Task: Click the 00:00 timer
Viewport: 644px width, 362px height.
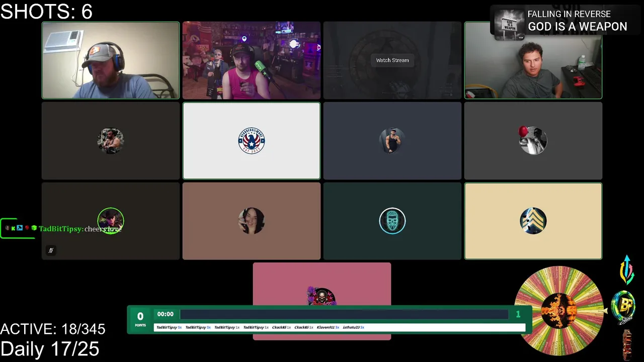Action: 165,314
